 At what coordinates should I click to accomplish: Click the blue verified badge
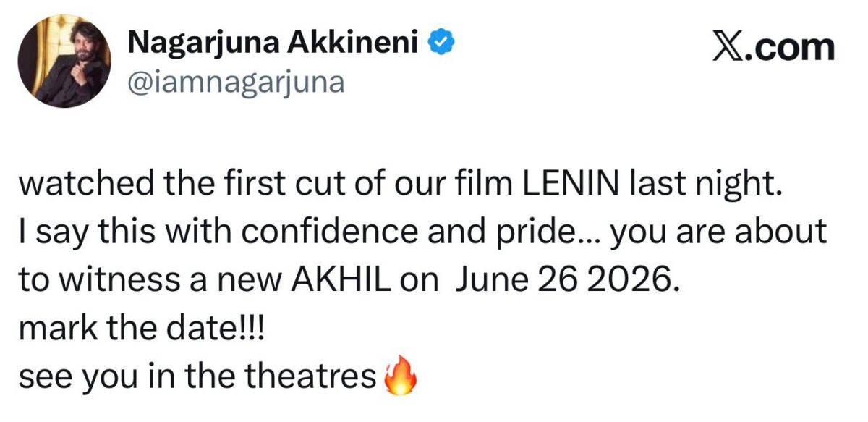(x=443, y=44)
